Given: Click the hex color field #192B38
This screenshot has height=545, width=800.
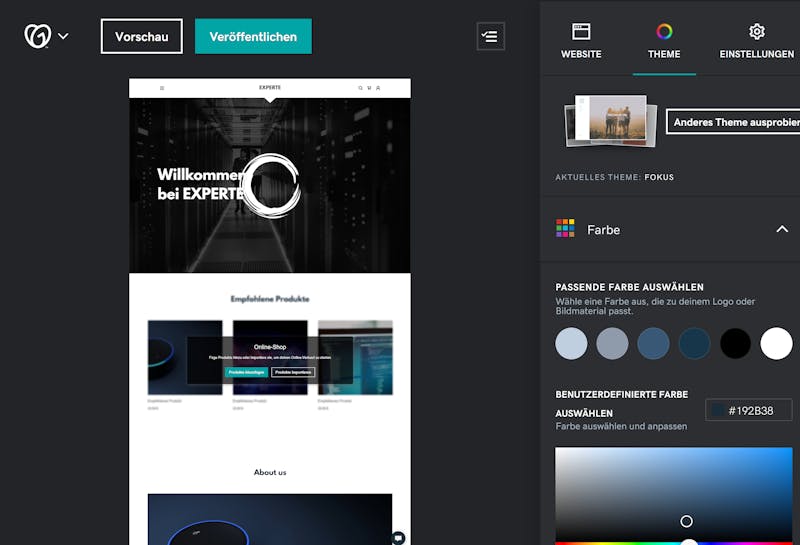Looking at the screenshot, I should click(x=748, y=410).
